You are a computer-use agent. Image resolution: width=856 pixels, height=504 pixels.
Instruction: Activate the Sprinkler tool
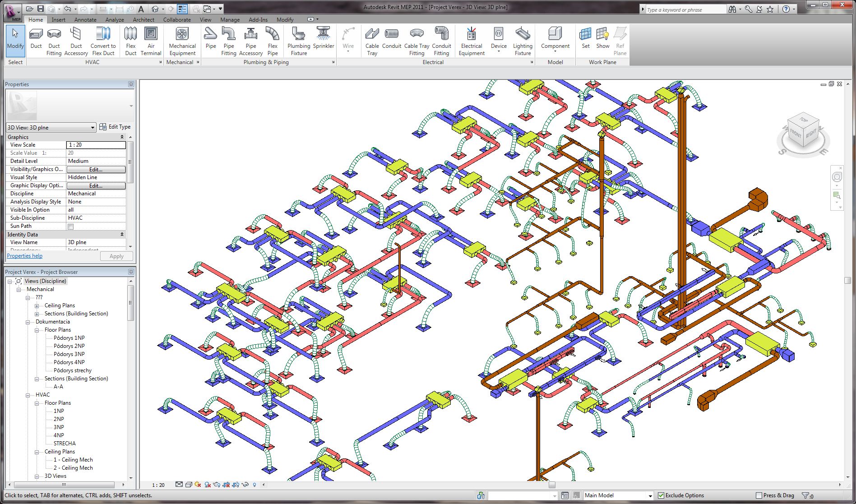click(323, 38)
